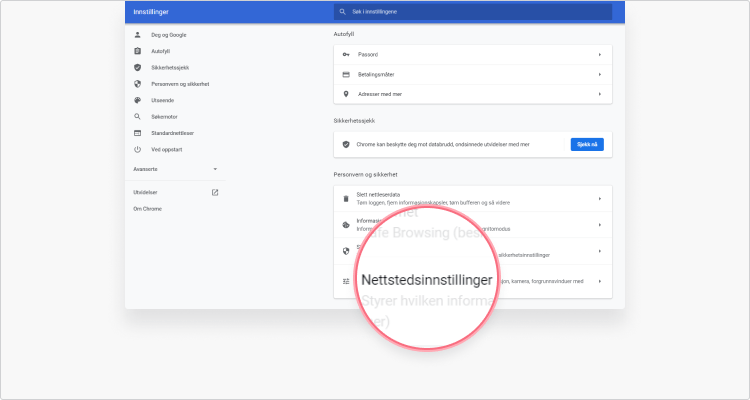
Task: Click the Adresser med mer label
Action: tap(380, 94)
